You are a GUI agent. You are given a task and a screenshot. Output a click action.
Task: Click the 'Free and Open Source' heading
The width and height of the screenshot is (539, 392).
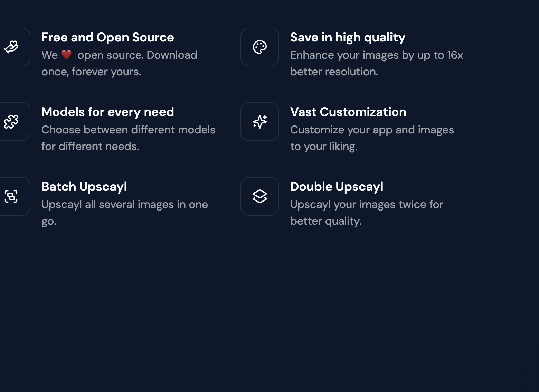(x=108, y=37)
